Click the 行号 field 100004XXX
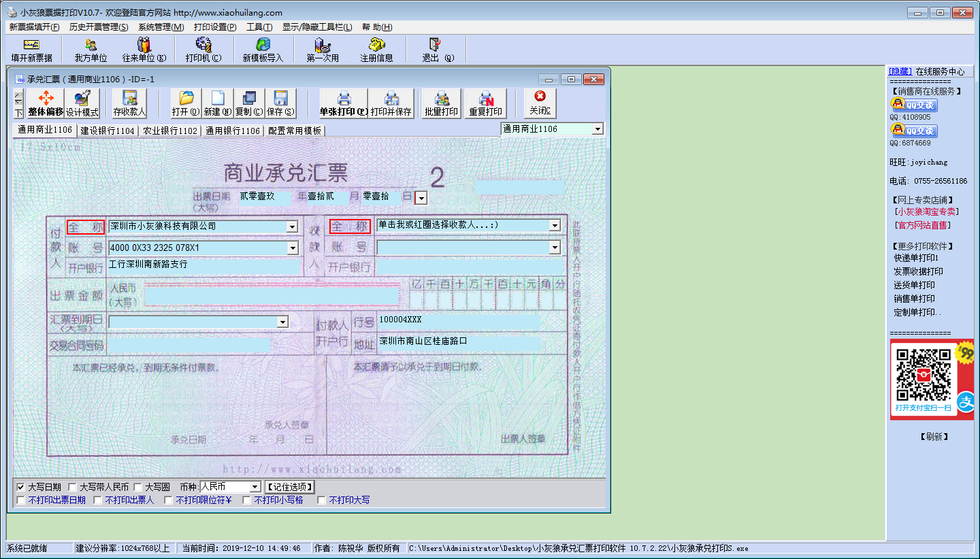The width and height of the screenshot is (980, 559). [x=458, y=320]
